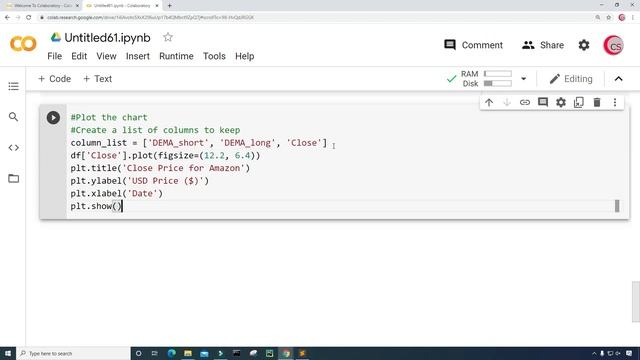Click Windows search box
This screenshot has height=360, width=640.
(73, 353)
